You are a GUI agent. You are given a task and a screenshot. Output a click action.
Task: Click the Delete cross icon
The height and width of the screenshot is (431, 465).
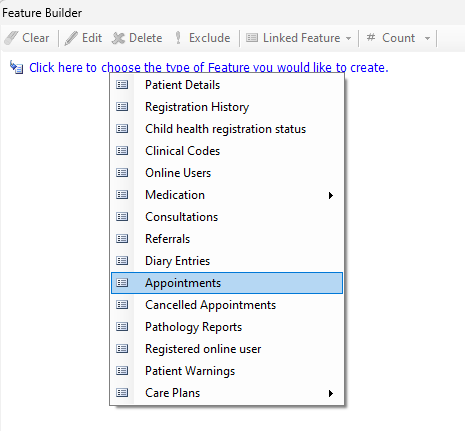tap(118, 38)
